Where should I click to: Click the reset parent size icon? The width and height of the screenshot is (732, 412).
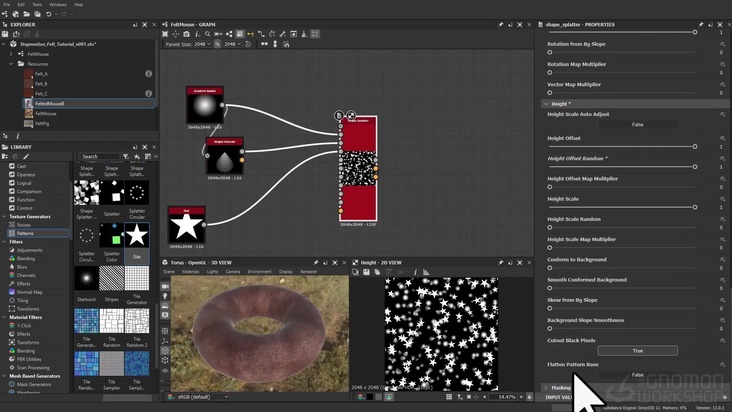pyautogui.click(x=248, y=44)
